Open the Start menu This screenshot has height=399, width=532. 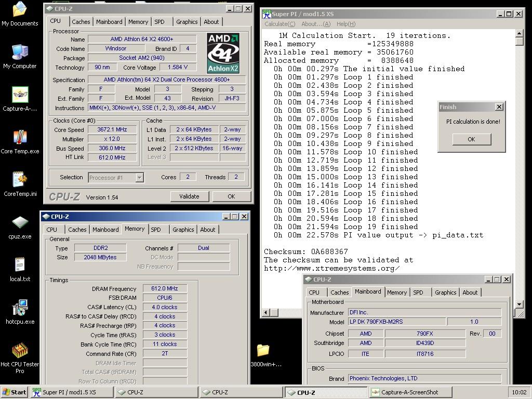pos(14,392)
